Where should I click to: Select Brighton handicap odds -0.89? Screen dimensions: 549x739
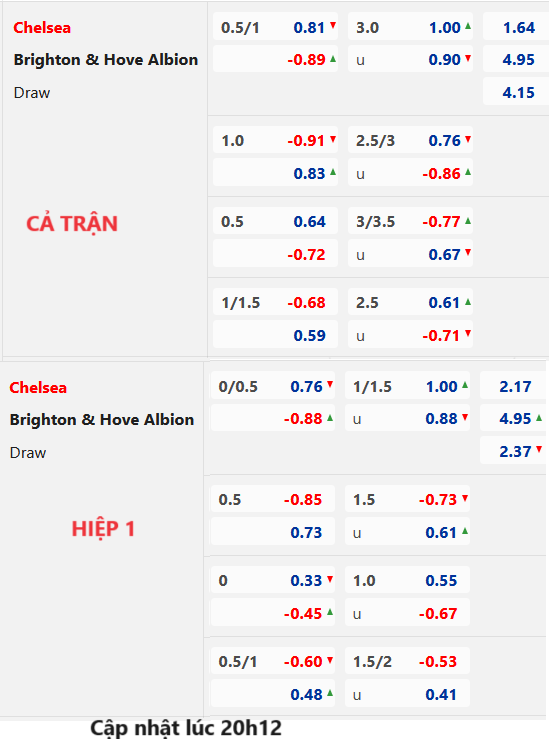(x=306, y=60)
